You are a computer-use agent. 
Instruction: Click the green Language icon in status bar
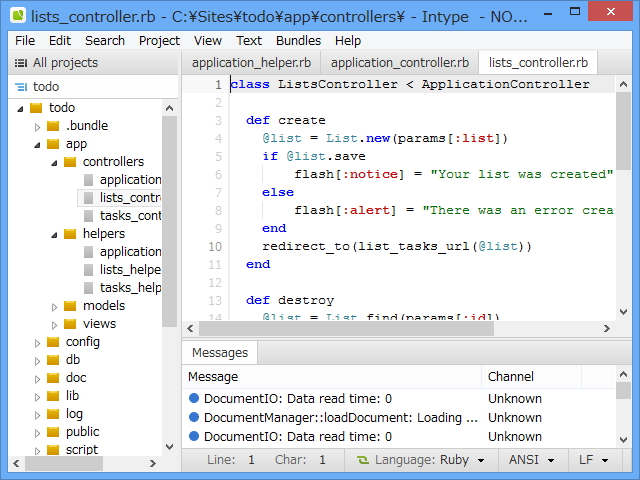(x=362, y=460)
